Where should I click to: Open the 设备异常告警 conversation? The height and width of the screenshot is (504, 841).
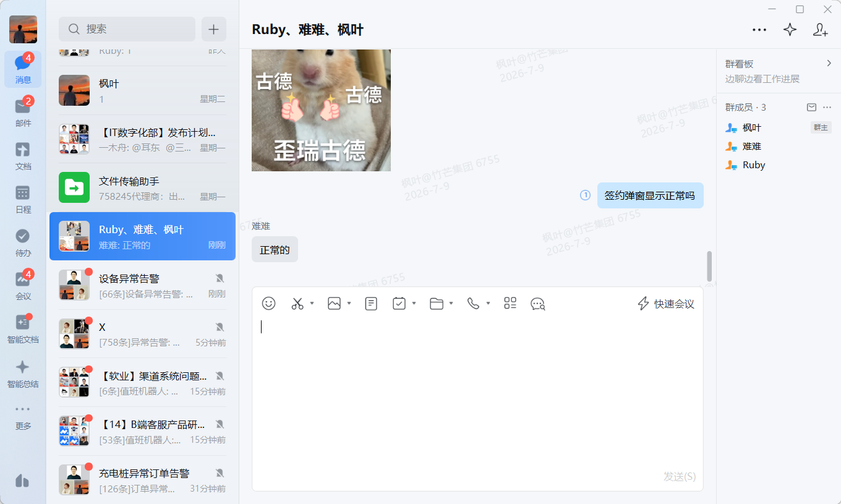point(142,285)
